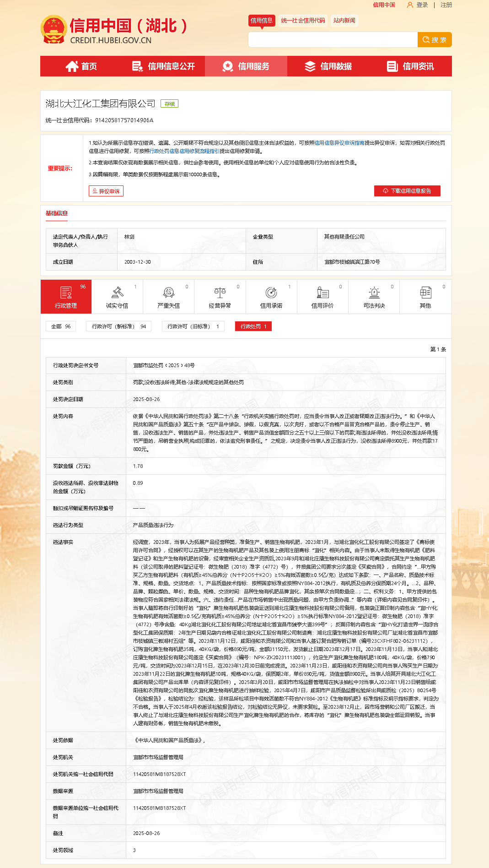489x868 pixels.
Task: Click the 搜索 search button
Action: click(x=435, y=40)
